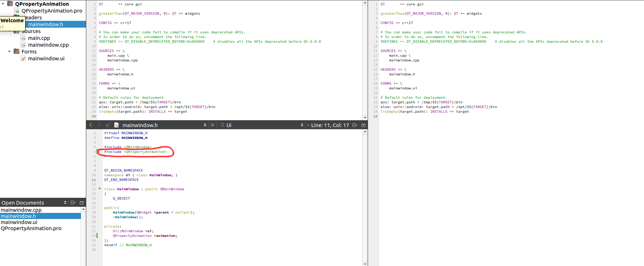Click the Open Documents close pane icon
The width and height of the screenshot is (644, 266).
[x=82, y=203]
